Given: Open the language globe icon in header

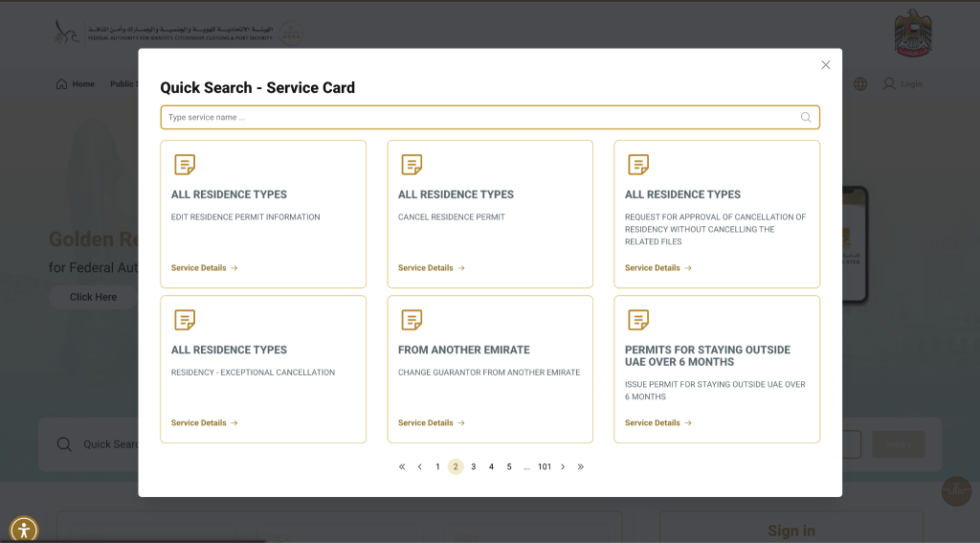Looking at the screenshot, I should point(860,84).
